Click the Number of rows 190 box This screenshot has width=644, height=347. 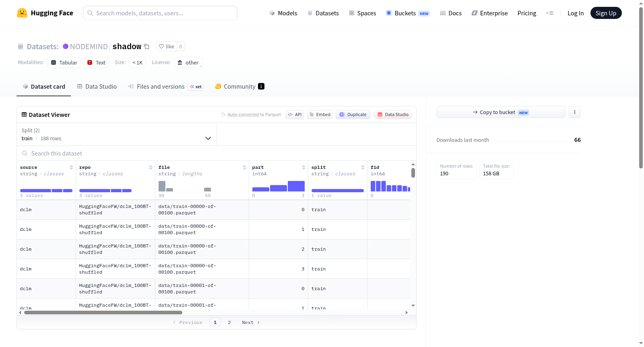[x=456, y=170]
